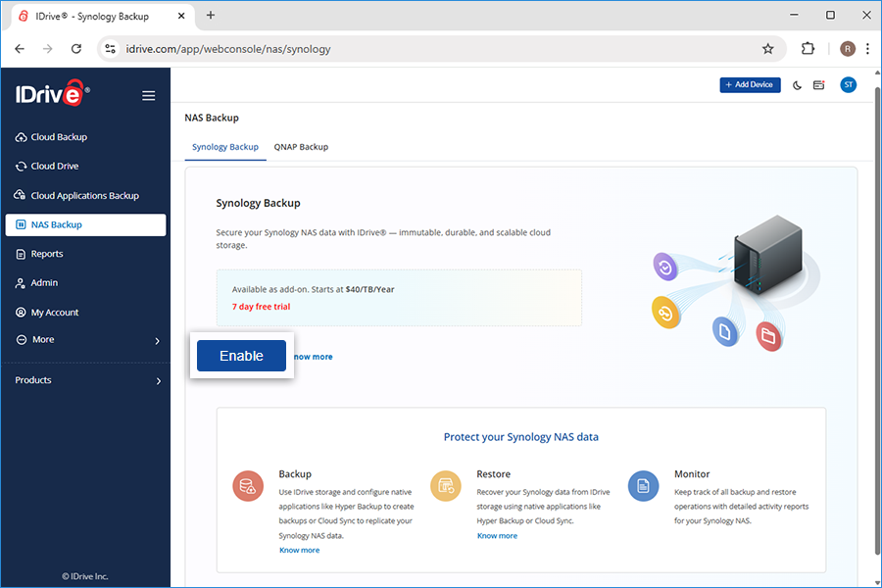882x588 pixels.
Task: Expand the Products chevron arrow
Action: coord(159,381)
